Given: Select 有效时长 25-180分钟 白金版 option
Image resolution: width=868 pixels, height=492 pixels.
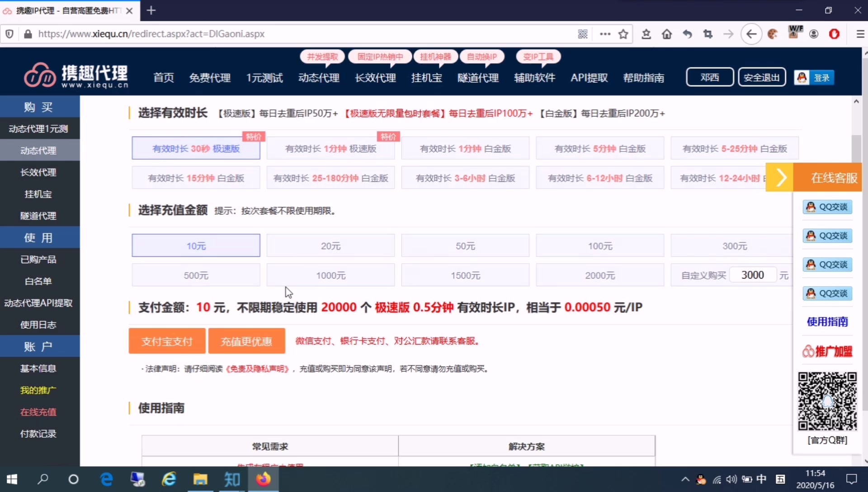Looking at the screenshot, I should [330, 178].
